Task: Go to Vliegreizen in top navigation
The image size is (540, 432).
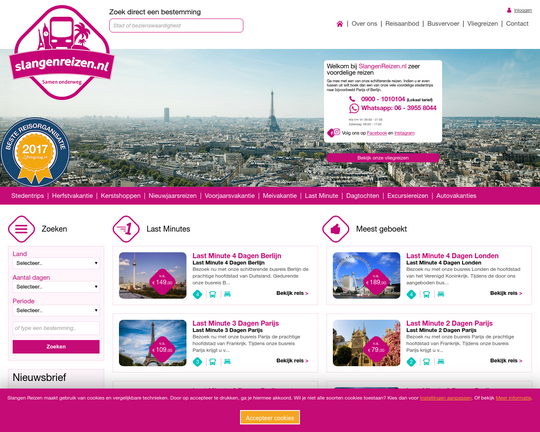Action: click(x=482, y=23)
